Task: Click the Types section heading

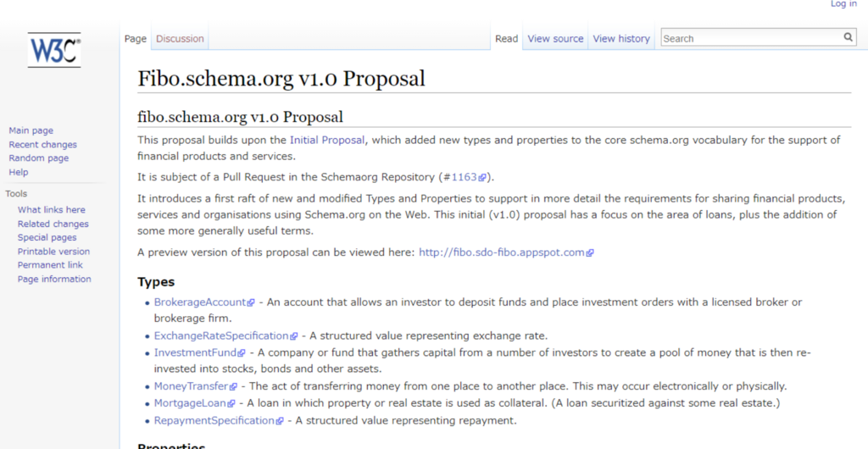Action: coord(156,282)
